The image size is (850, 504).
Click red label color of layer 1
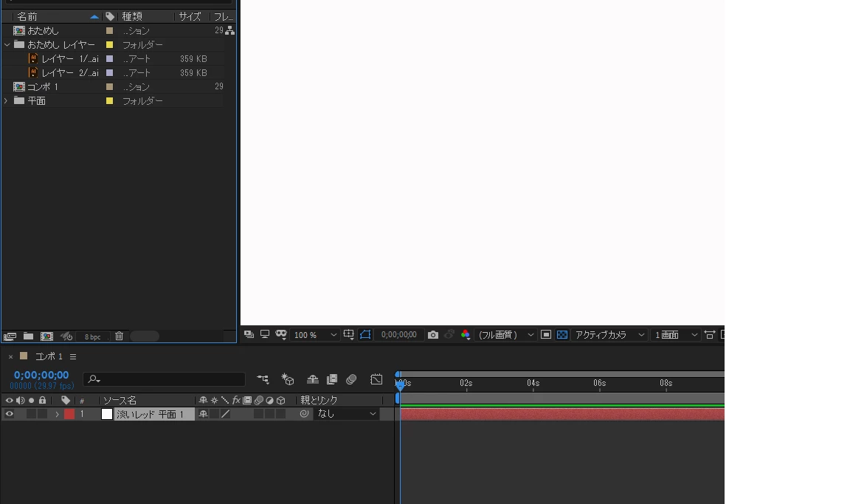pos(69,414)
